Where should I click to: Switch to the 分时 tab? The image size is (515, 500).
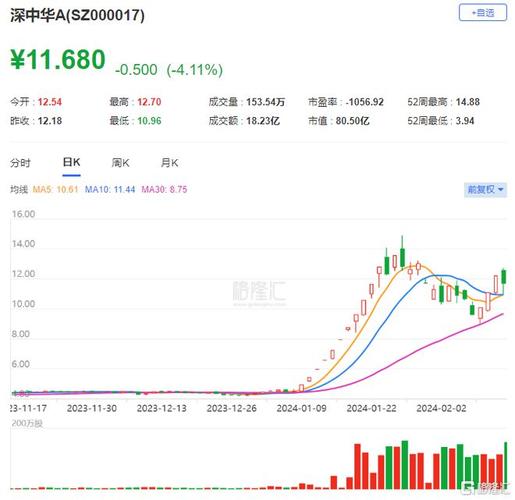coord(20,163)
